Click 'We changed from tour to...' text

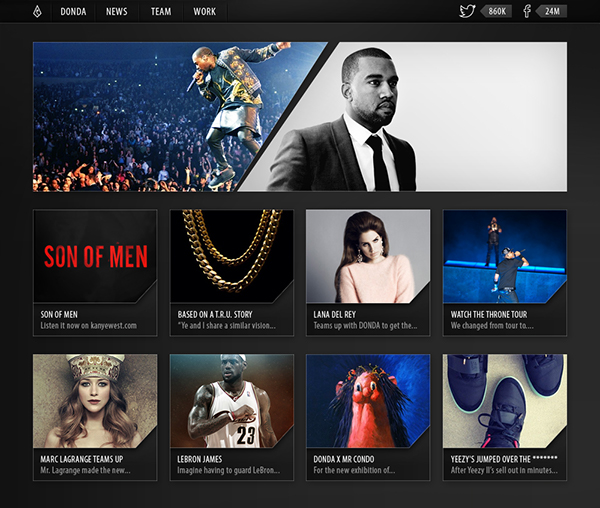coord(492,326)
